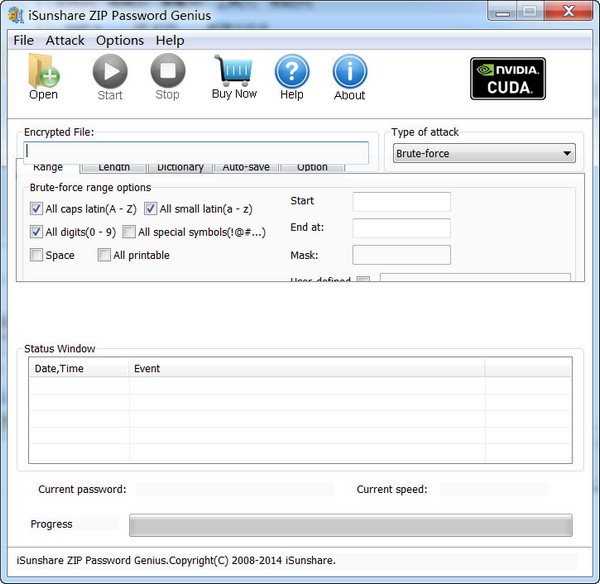This screenshot has width=600, height=584.
Task: Switch to the Auto-save tab
Action: point(245,167)
